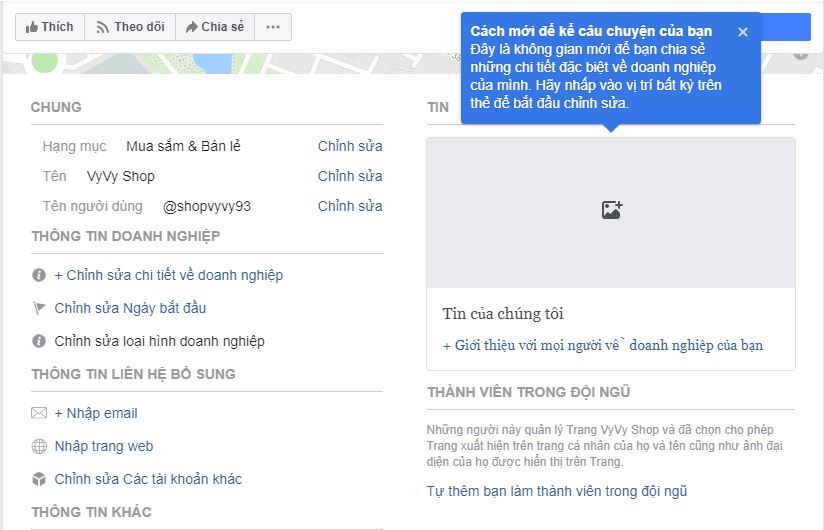The width and height of the screenshot is (824, 530).
Task: Add yourself as team member link
Action: click(x=557, y=491)
